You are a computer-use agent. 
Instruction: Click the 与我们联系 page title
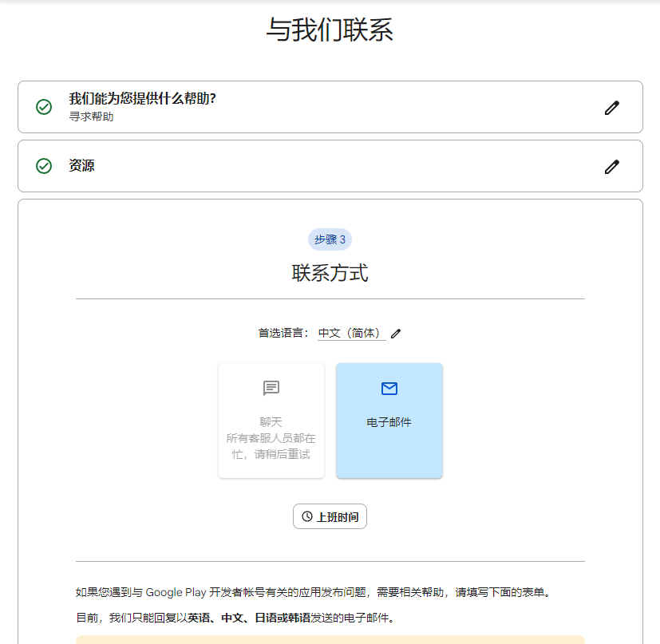click(x=330, y=30)
